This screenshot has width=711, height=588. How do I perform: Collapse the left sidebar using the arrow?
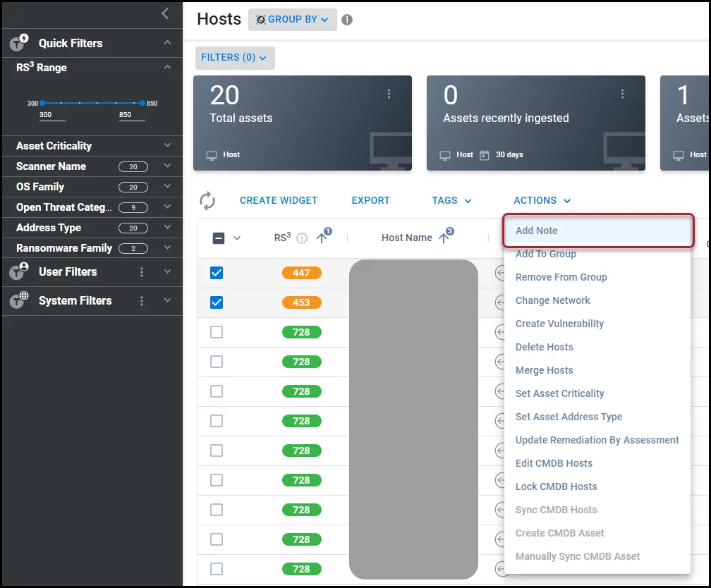165,13
